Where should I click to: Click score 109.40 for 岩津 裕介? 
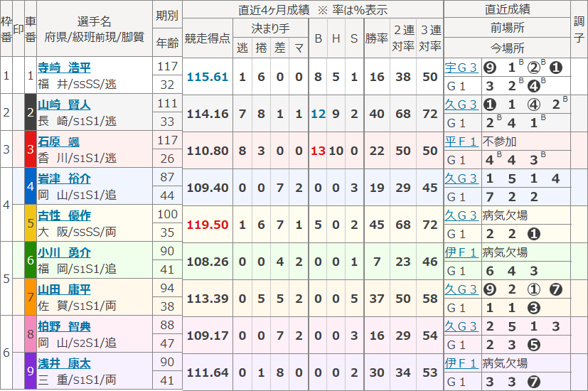(208, 188)
